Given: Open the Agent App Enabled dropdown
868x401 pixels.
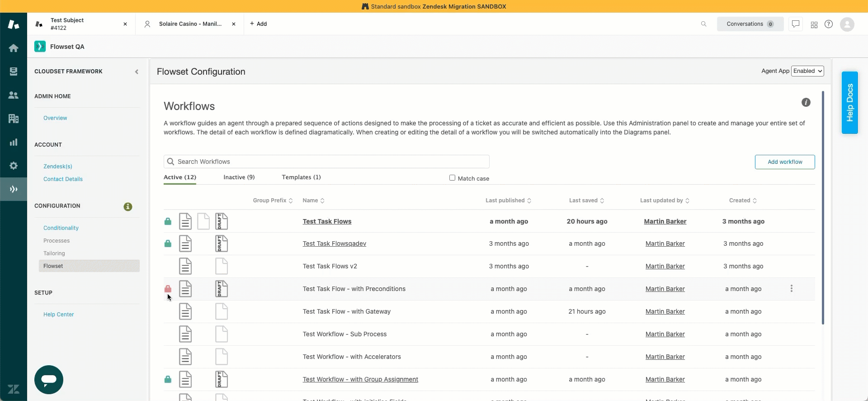Looking at the screenshot, I should tap(807, 71).
